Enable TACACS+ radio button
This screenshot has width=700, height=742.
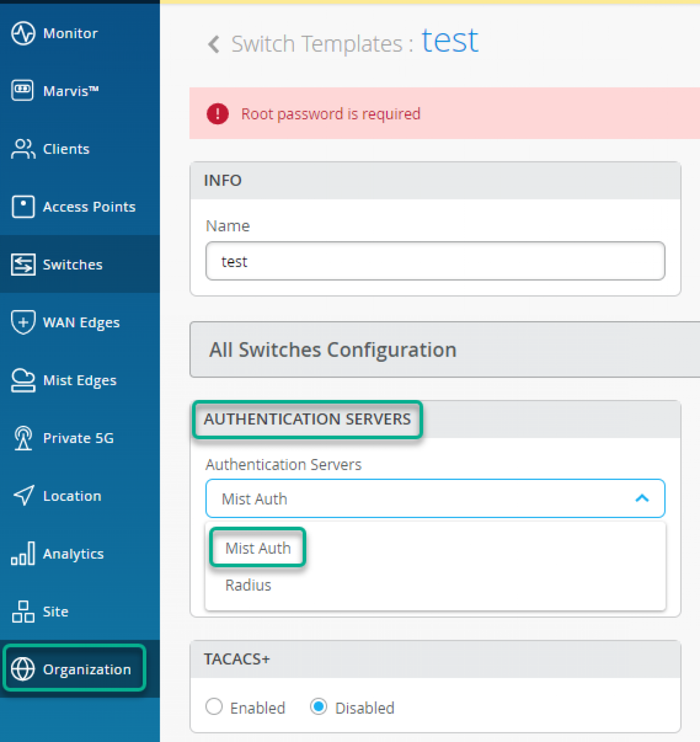click(214, 707)
